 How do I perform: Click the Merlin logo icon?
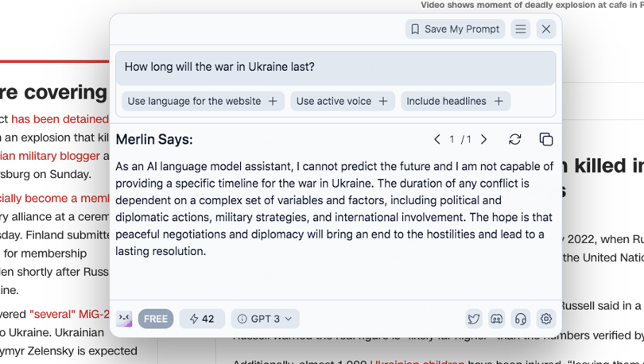coord(124,319)
